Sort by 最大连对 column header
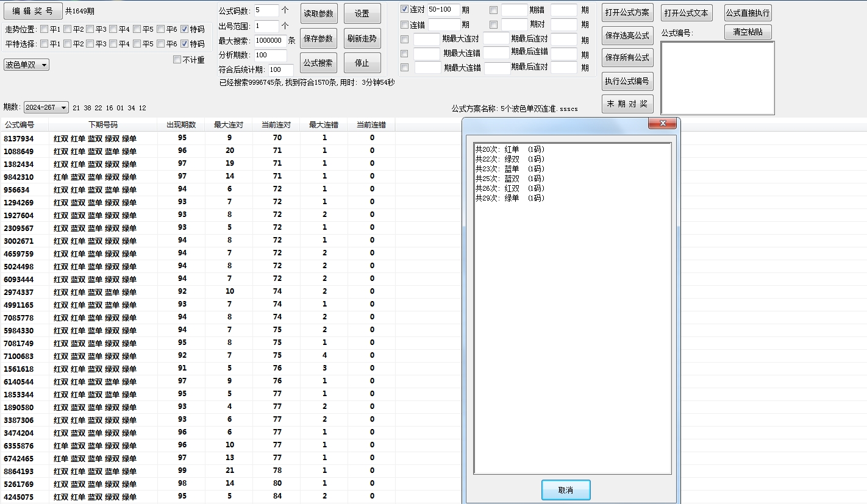Viewport: 867px width, 504px height. point(229,125)
